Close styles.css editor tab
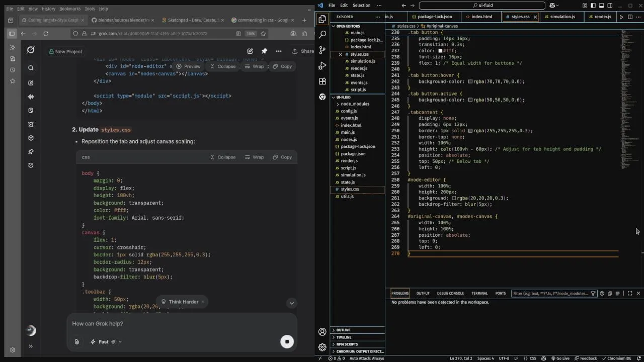 coord(535,17)
